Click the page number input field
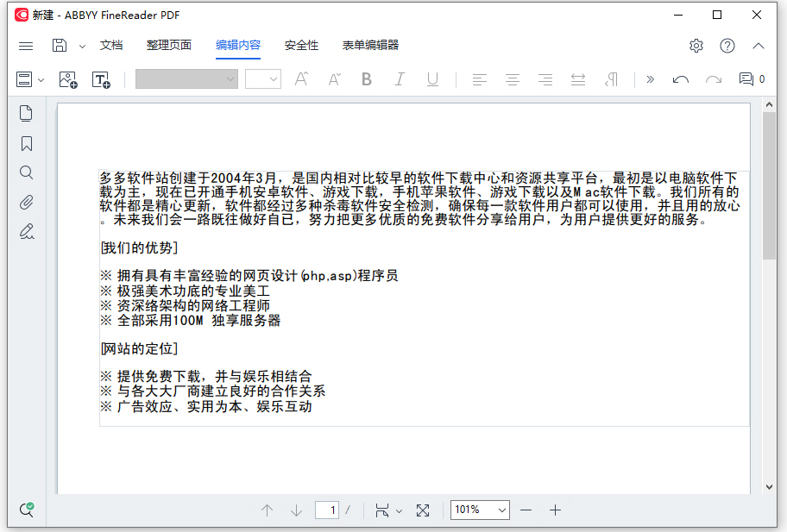This screenshot has height=532, width=787. (327, 510)
